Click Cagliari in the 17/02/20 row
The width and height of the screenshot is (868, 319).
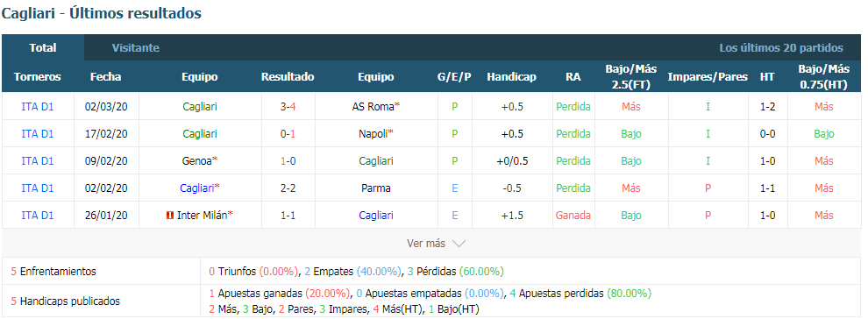(200, 134)
